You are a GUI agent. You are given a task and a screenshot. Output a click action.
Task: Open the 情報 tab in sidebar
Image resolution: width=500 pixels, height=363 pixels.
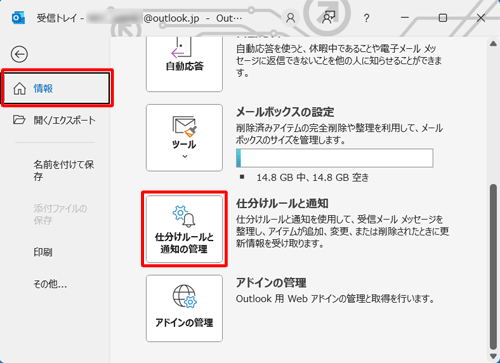pos(57,88)
